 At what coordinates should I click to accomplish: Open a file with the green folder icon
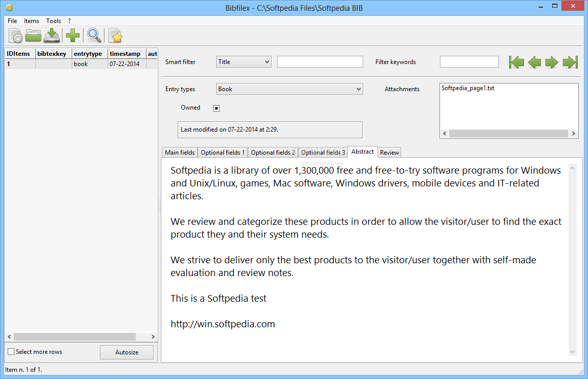33,36
